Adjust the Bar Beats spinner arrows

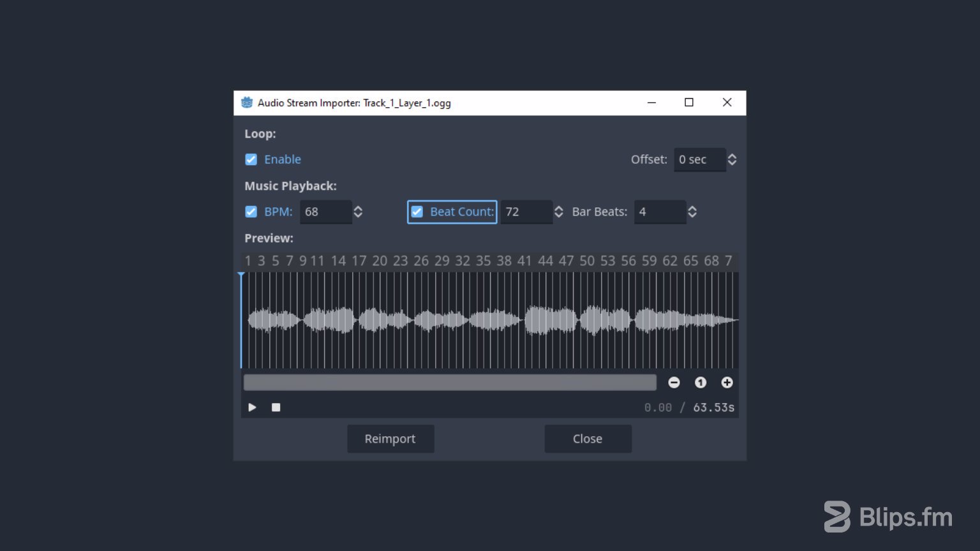pyautogui.click(x=692, y=212)
